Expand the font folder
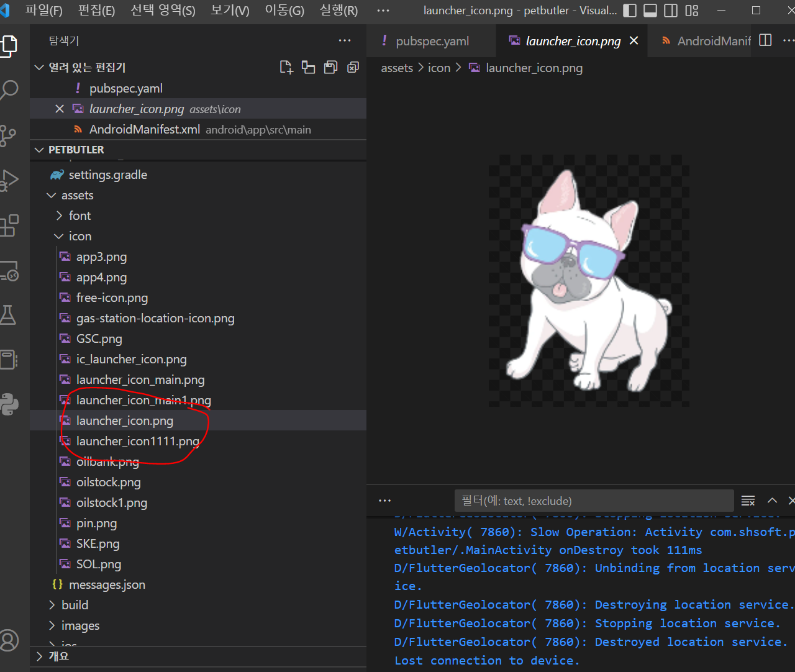 pyautogui.click(x=59, y=216)
